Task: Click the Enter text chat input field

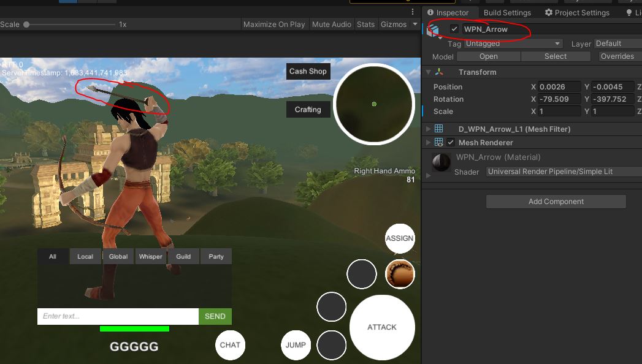Action: (118, 316)
